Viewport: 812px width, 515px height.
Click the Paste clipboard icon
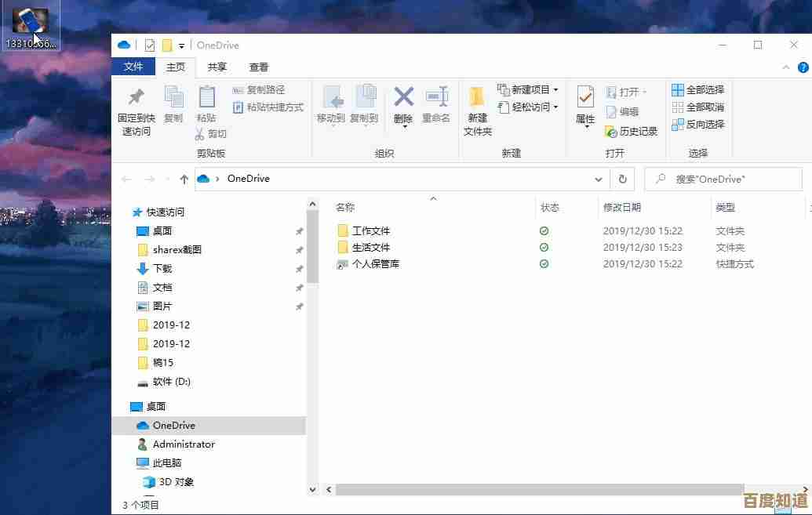[206, 97]
